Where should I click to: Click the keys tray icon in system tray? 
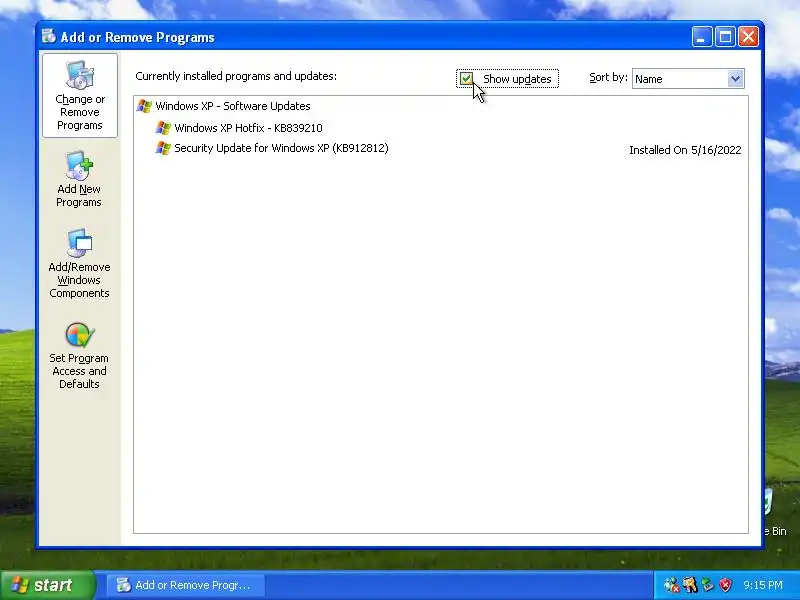pyautogui.click(x=690, y=585)
